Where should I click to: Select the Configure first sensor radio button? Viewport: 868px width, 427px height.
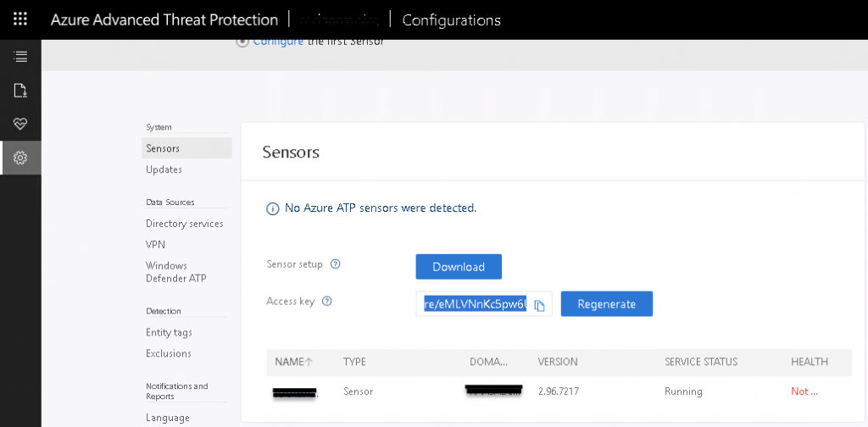tap(243, 41)
